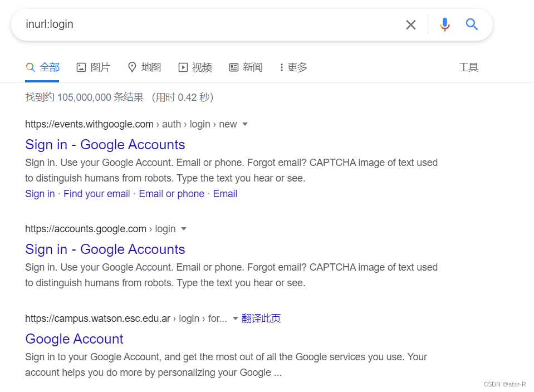Click the 视频 tab play icon
The width and height of the screenshot is (534, 392).
click(x=183, y=67)
